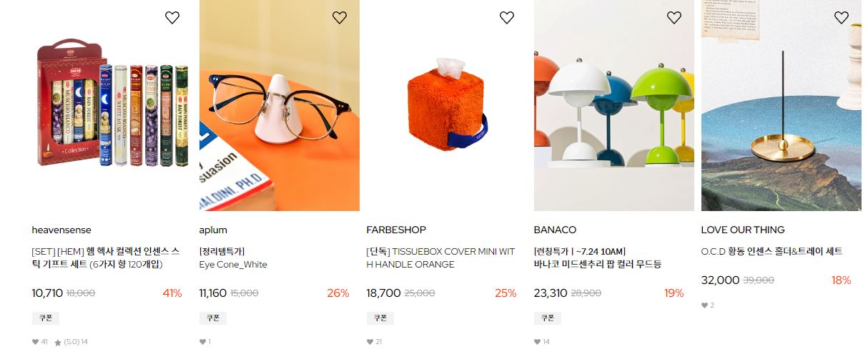Click the coupon badge under BANACO lamp
Viewport: 868px width, 357px height.
(548, 318)
